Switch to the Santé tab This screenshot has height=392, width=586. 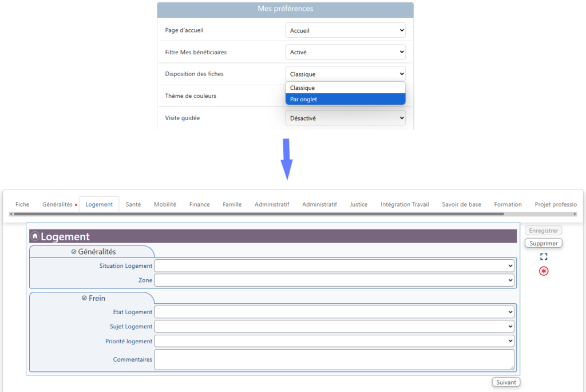click(133, 204)
